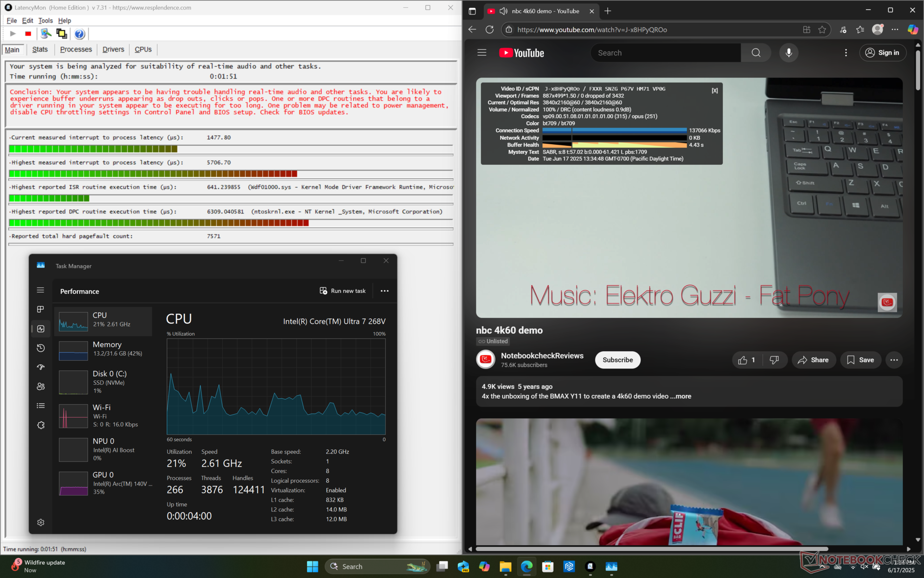Click the LatencyMon start monitor play icon
This screenshot has height=578, width=924.
13,34
